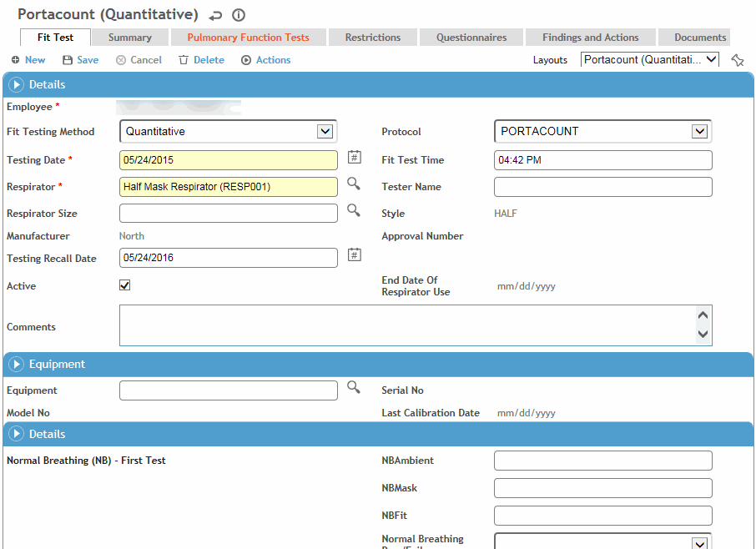Image resolution: width=756 pixels, height=549 pixels.
Task: Open the Testing Date calendar picker
Action: pos(354,158)
